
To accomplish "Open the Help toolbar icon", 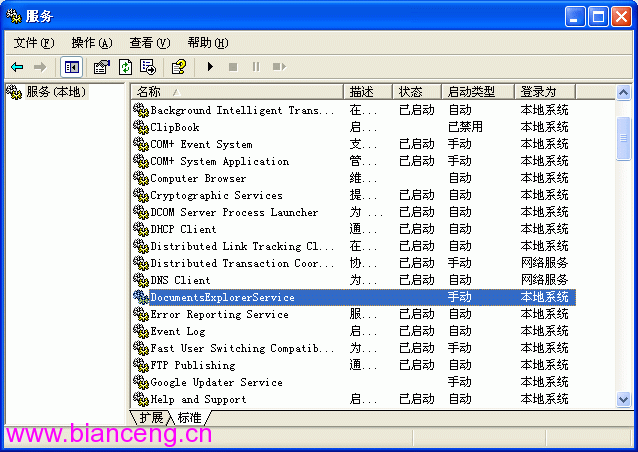I will [x=179, y=67].
